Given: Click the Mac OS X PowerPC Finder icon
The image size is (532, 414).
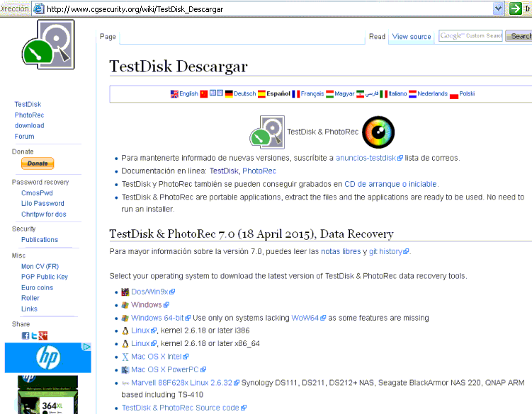Looking at the screenshot, I should pyautogui.click(x=125, y=370).
